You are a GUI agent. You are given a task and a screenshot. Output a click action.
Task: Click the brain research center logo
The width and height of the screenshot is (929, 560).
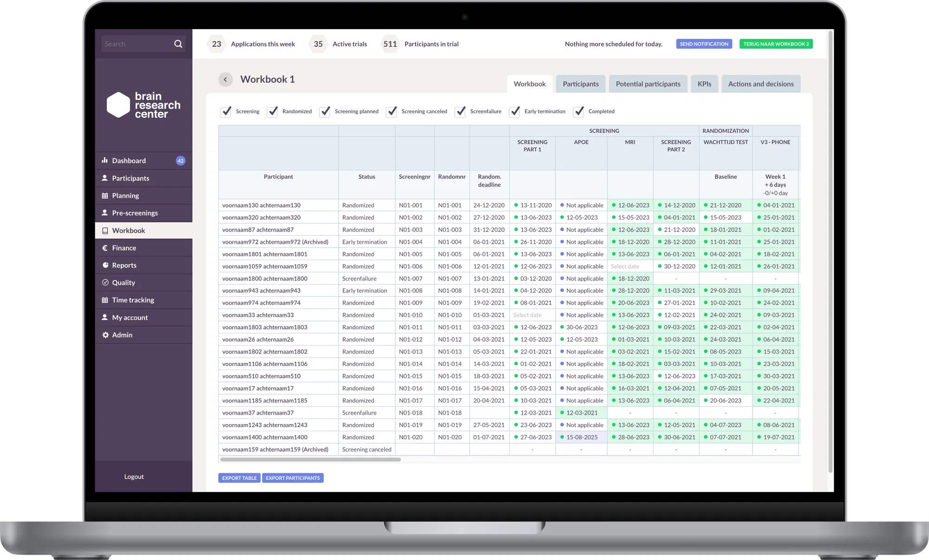(x=144, y=105)
